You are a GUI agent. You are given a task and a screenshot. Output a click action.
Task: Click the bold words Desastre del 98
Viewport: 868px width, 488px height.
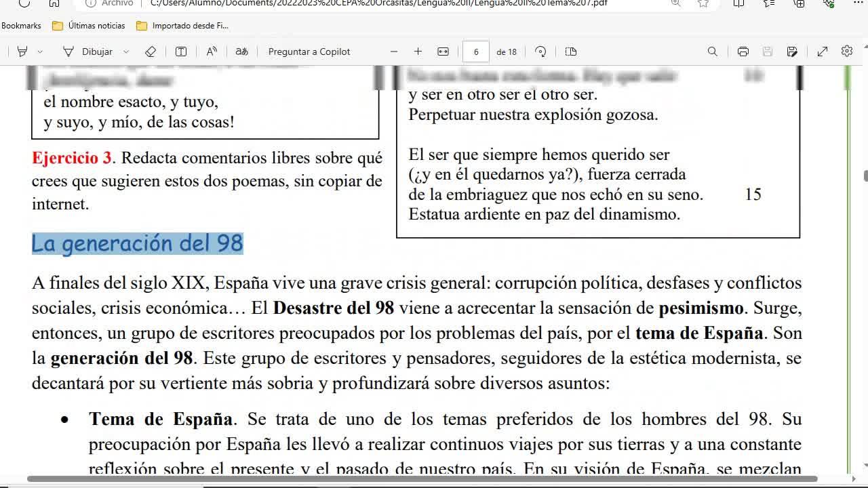point(334,308)
